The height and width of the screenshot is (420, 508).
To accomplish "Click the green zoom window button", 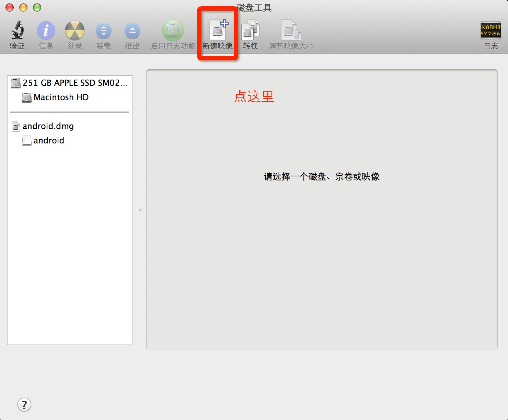I will click(x=37, y=7).
